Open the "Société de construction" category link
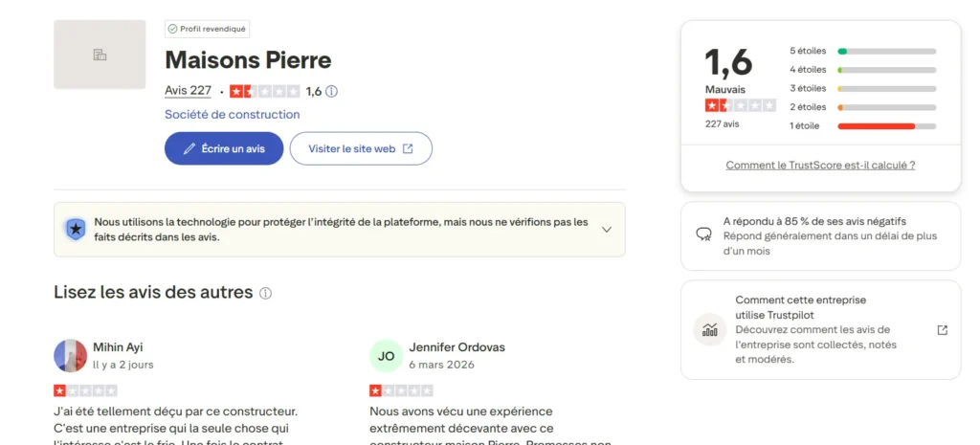This screenshot has height=445, width=980. pos(232,115)
